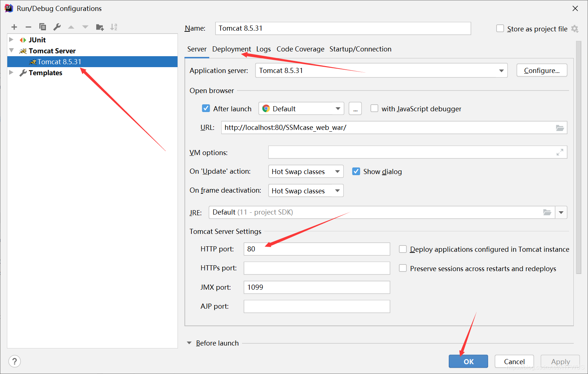Enable with JavaScript debugger checkbox
Image resolution: width=588 pixels, height=374 pixels.
pyautogui.click(x=374, y=108)
